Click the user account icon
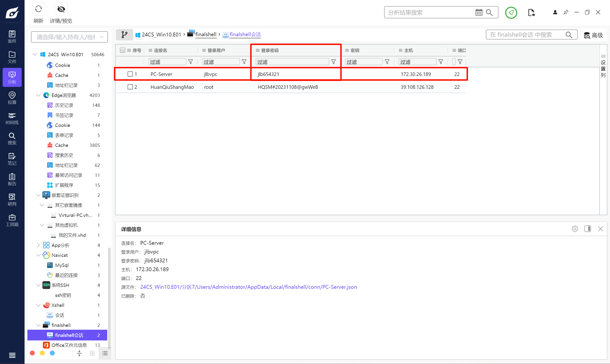This screenshot has width=610, height=364. (x=555, y=12)
